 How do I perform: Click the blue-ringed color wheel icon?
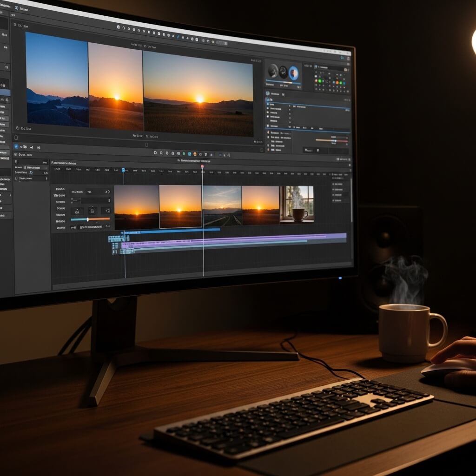[x=293, y=73]
